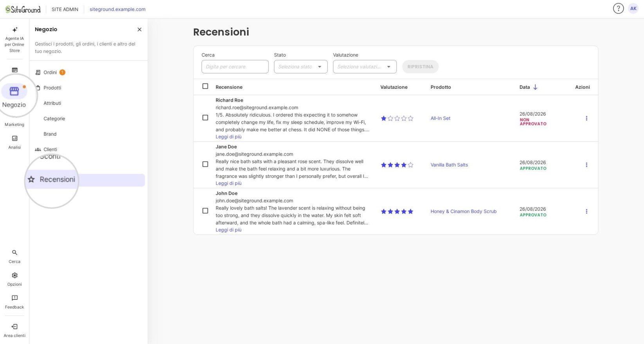The height and width of the screenshot is (344, 644).
Task: Click the Ordini badge showing 1
Action: tap(62, 72)
